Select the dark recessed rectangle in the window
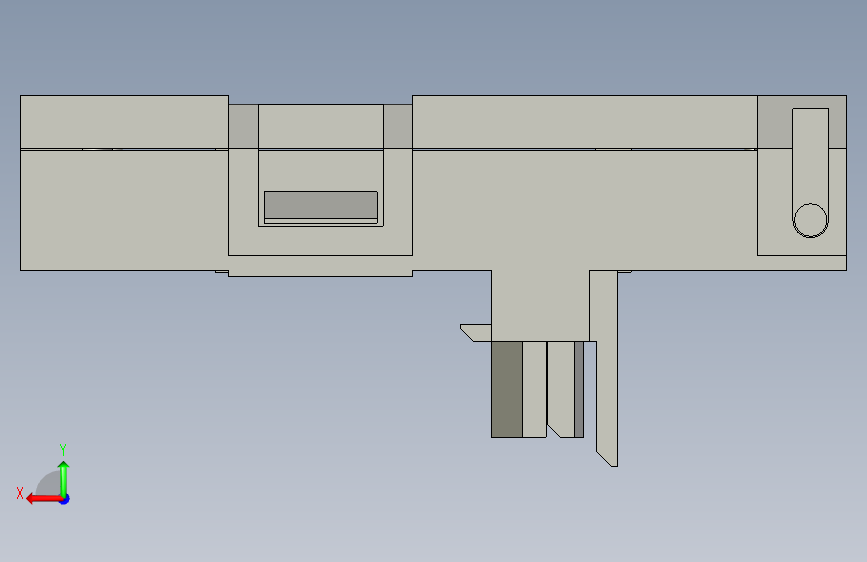Image resolution: width=867 pixels, height=562 pixels. coord(321,205)
